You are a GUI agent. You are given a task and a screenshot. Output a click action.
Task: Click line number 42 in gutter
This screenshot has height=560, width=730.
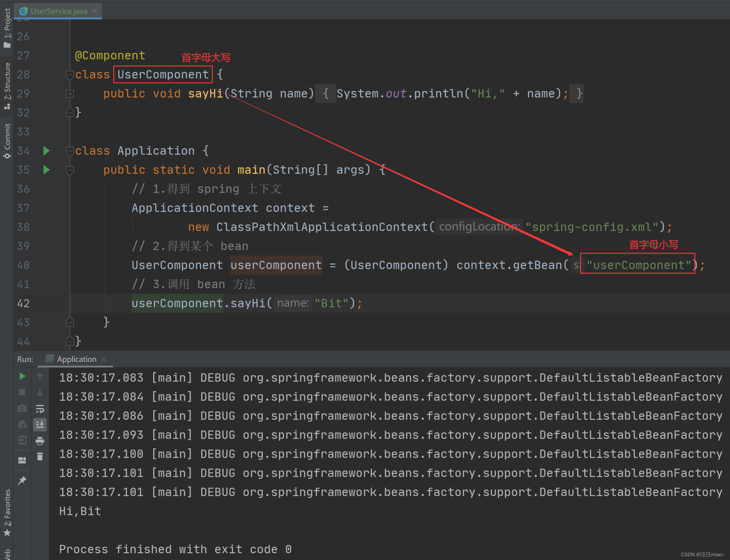pyautogui.click(x=23, y=303)
